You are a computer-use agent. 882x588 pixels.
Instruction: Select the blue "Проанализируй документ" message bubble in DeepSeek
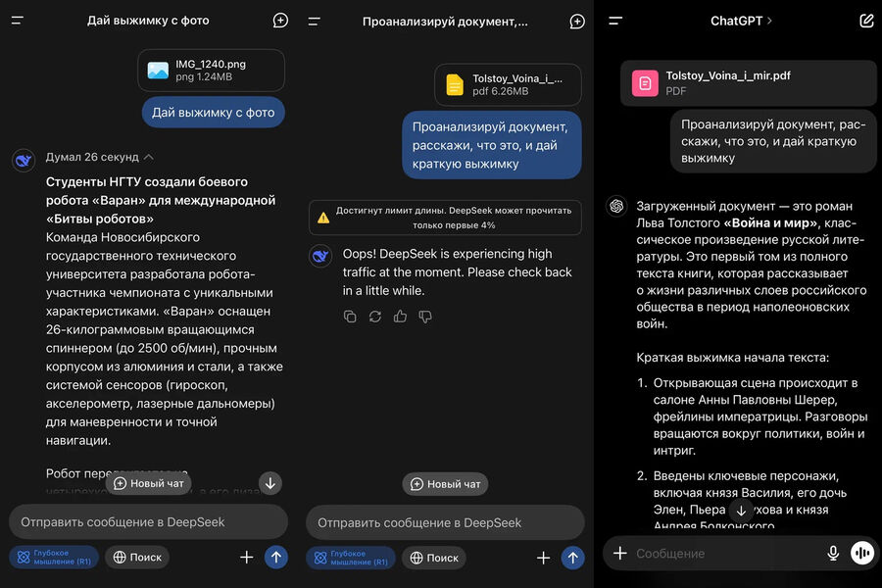point(492,145)
